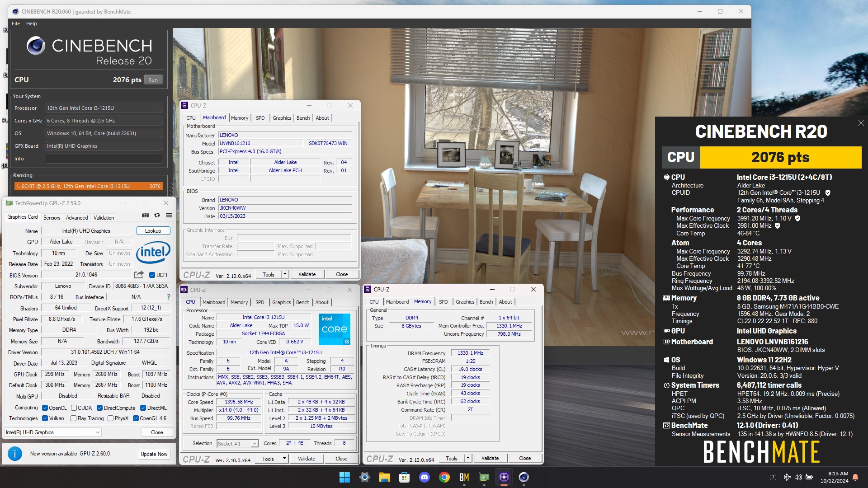The width and height of the screenshot is (868, 488).
Task: Open Tools dropdown arrow in CPU-Z Memory window
Action: point(468,458)
